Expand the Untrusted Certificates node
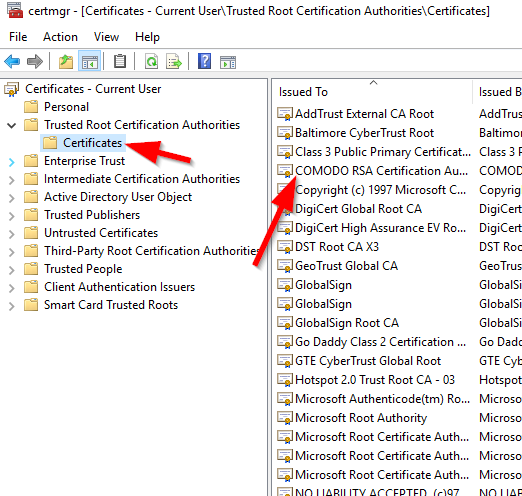Screen dimensions: 522x496 [12, 234]
